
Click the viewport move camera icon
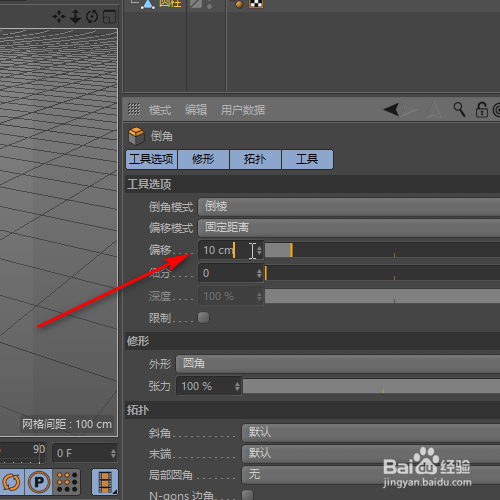(59, 16)
